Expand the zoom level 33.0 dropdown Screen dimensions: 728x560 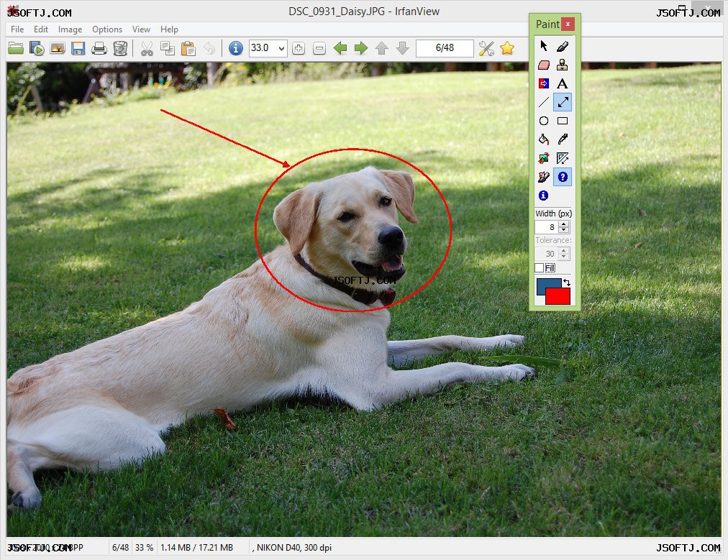pos(281,48)
